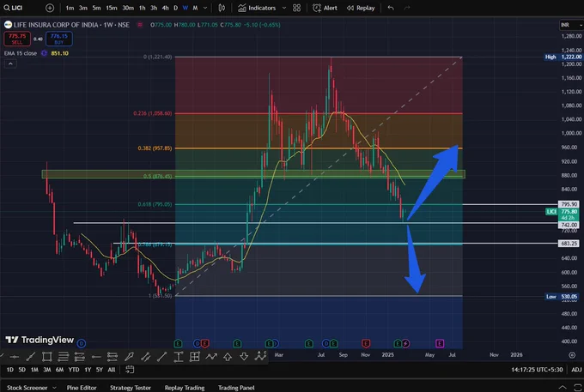
Task: Select the D daily timeframe
Action: 175,8
